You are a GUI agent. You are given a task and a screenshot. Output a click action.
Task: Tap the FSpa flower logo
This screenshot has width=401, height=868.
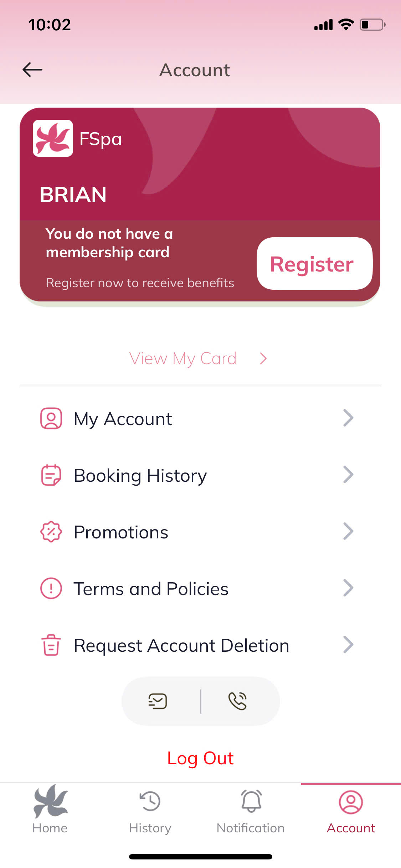tap(53, 138)
